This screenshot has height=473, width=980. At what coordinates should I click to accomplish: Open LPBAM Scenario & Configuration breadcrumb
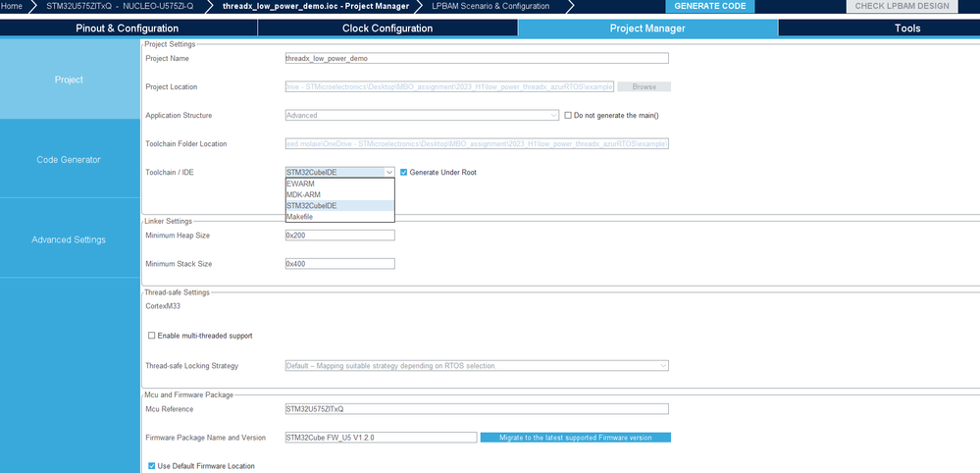click(x=490, y=6)
